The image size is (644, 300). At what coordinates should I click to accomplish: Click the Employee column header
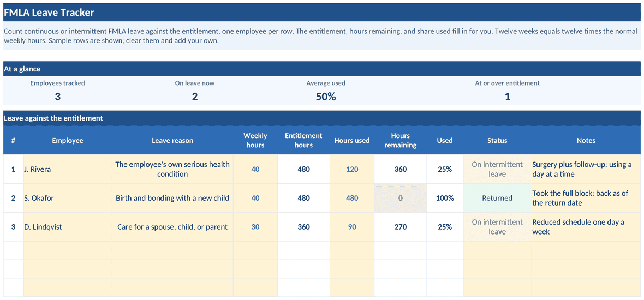(68, 140)
